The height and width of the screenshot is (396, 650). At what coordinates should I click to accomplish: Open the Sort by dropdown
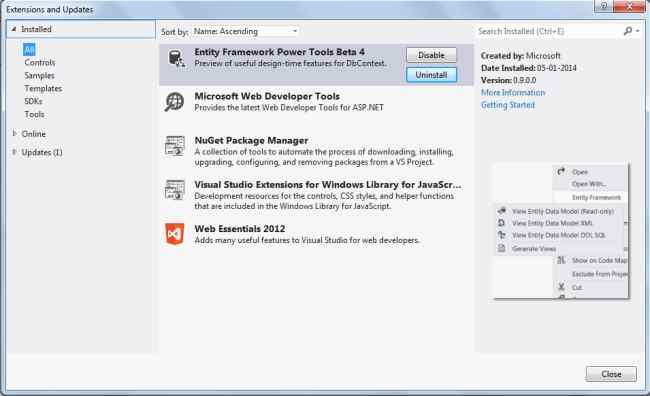[245, 31]
